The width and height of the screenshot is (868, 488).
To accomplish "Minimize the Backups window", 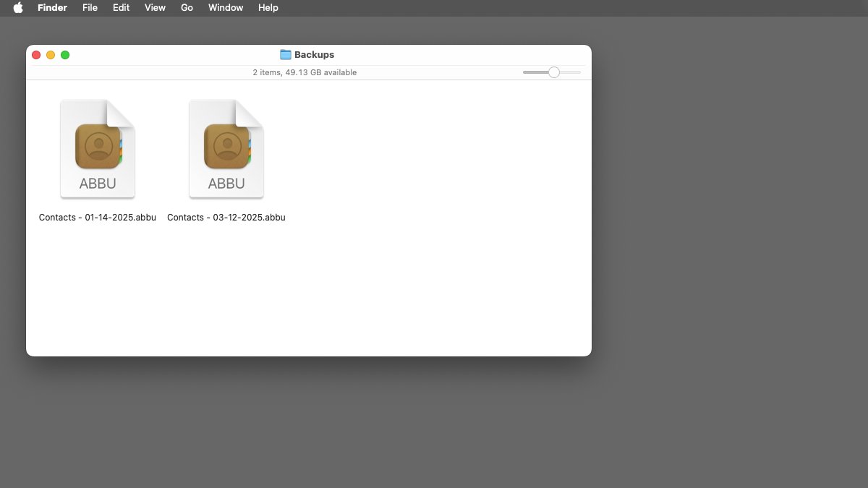I will click(51, 55).
